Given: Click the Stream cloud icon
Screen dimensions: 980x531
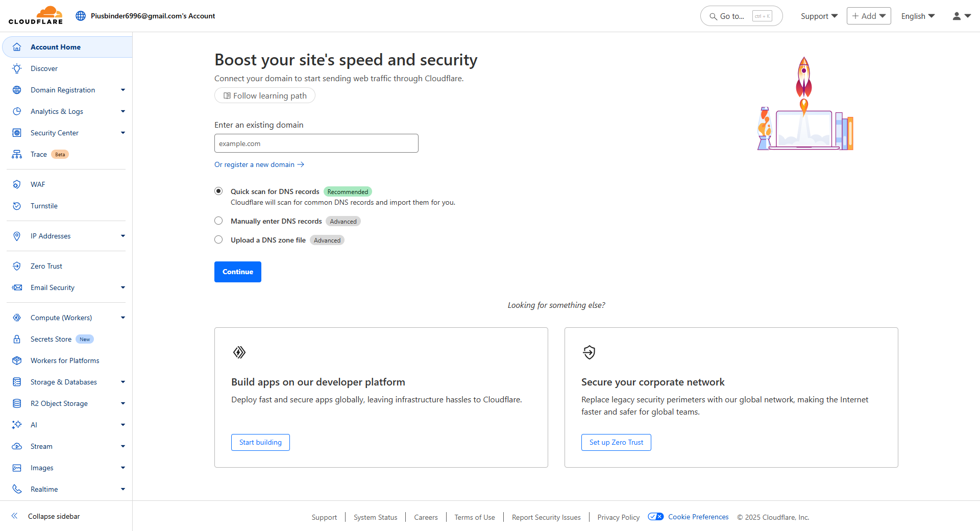Looking at the screenshot, I should 17,446.
